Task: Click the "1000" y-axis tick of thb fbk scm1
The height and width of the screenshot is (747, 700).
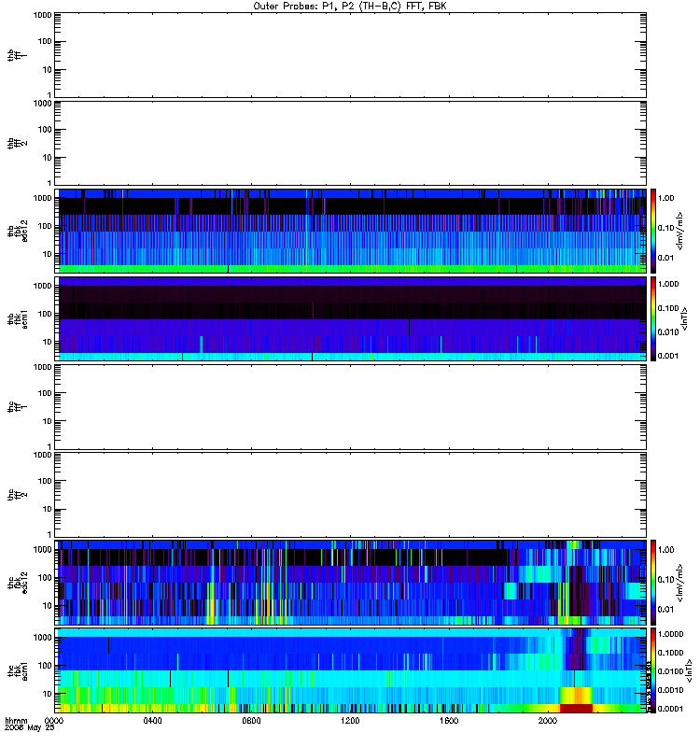Action: (42, 286)
